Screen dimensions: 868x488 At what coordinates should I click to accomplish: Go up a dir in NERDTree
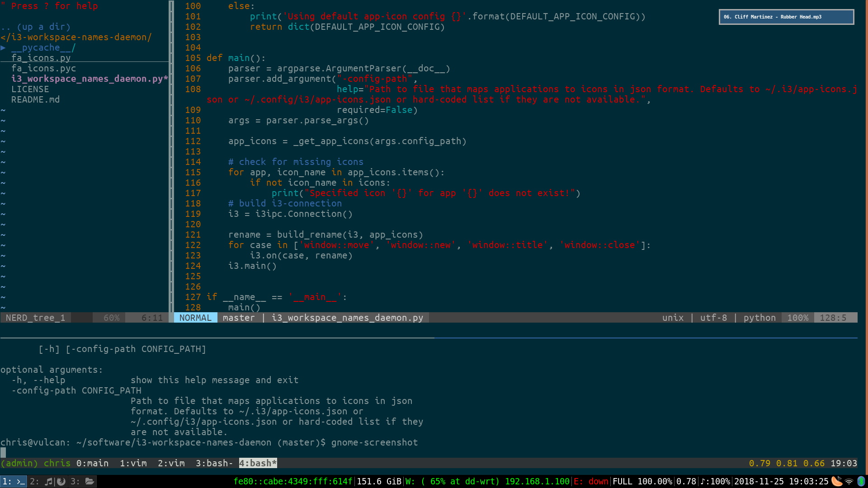[x=36, y=27]
